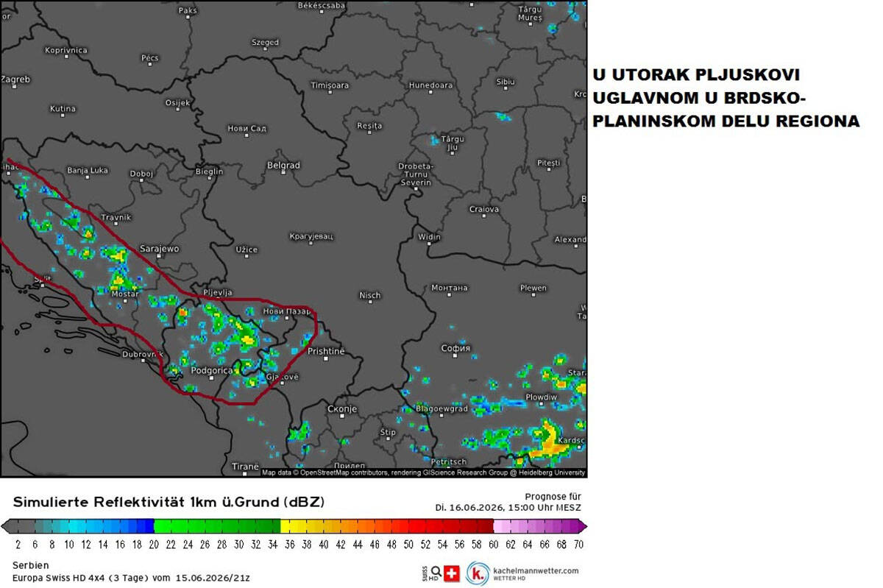Select the Doboj city label
883x588 pixels.
141,174
